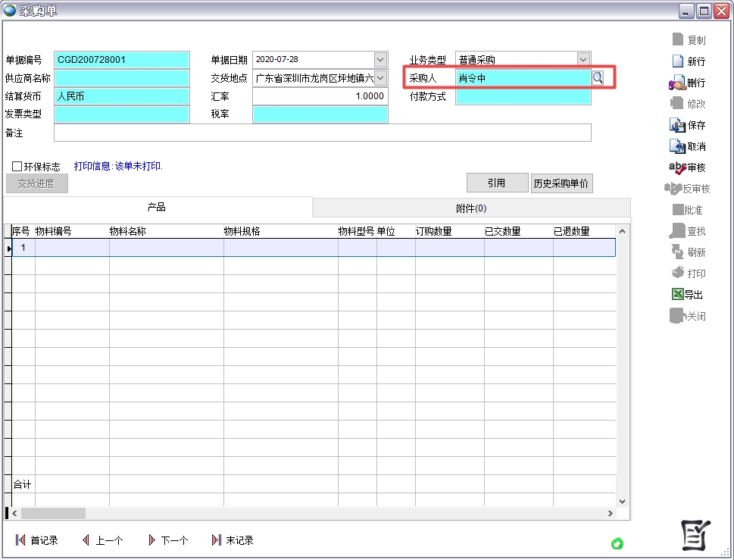
Task: Click the 保存 (save) icon
Action: point(677,125)
